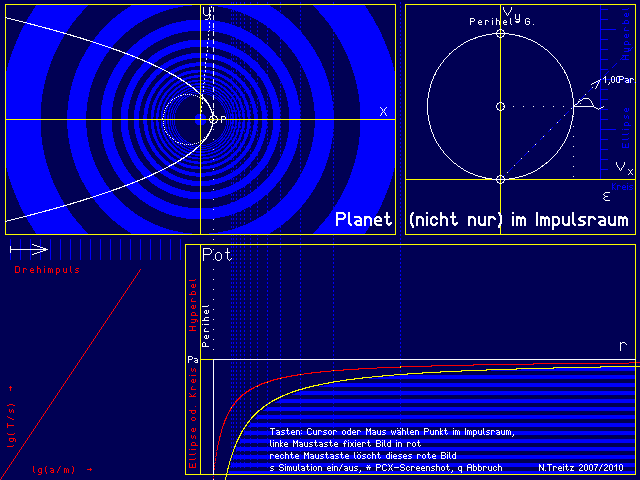Click the N.Treitz 2007/2010 credit text
Image resolution: width=640 pixels, height=480 pixels.
click(x=580, y=468)
